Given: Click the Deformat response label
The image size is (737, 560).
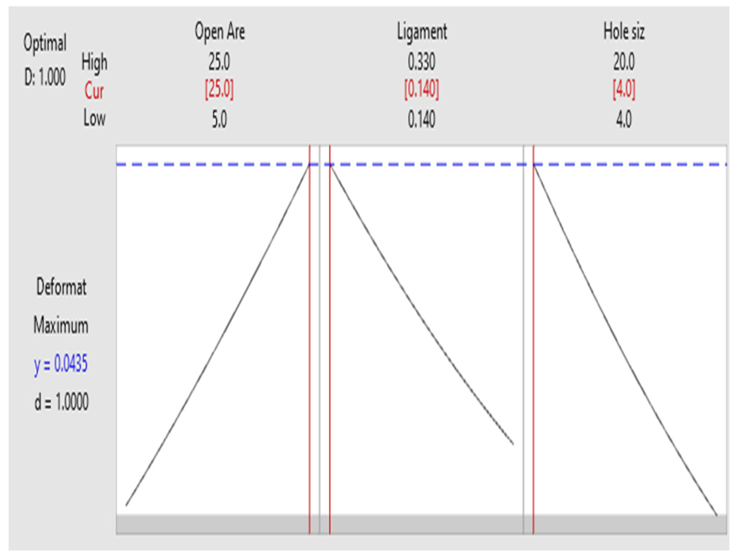Looking at the screenshot, I should [61, 287].
